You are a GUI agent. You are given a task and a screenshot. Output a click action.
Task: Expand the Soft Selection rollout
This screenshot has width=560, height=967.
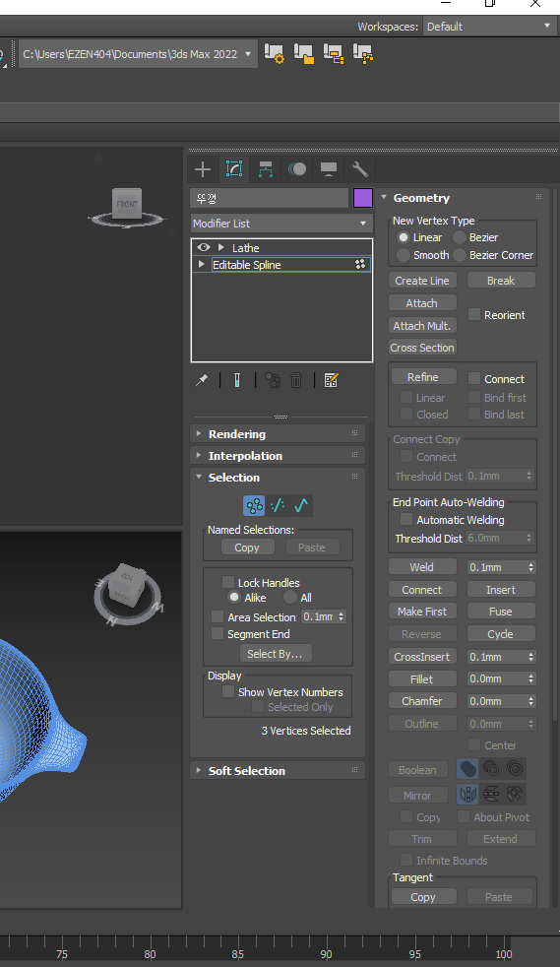point(278,771)
